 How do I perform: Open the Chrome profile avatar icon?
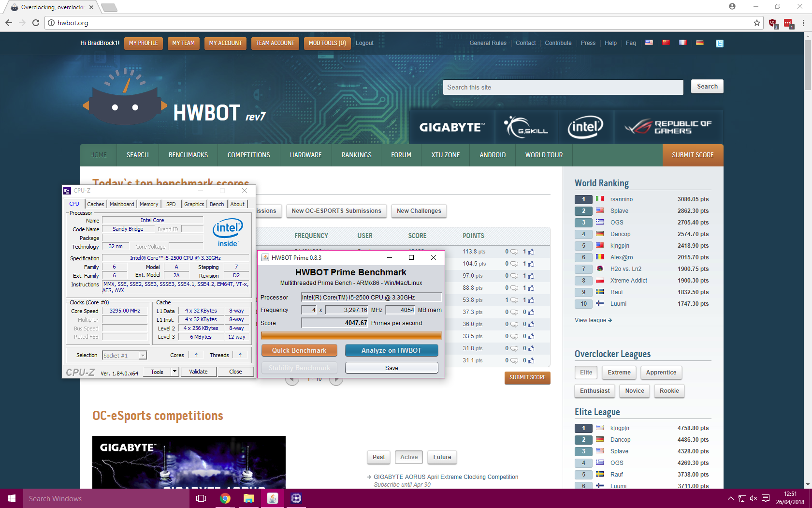(x=732, y=6)
